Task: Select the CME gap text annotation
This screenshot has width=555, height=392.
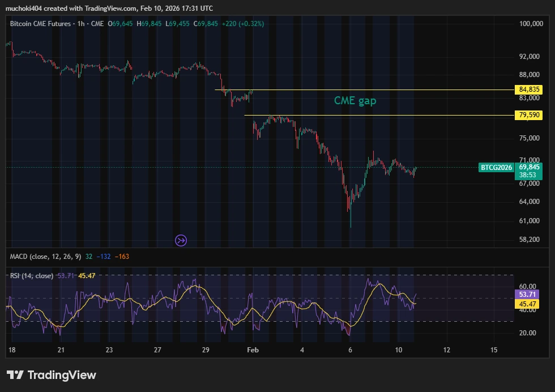Action: [355, 101]
